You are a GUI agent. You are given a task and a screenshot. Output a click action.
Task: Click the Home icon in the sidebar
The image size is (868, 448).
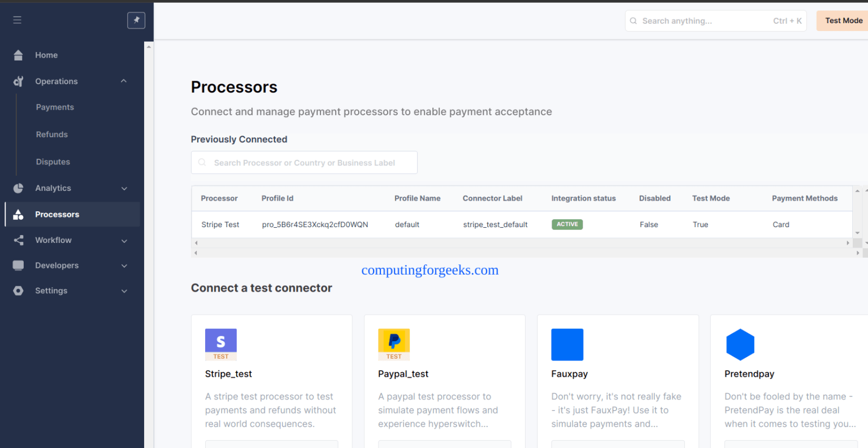point(18,55)
